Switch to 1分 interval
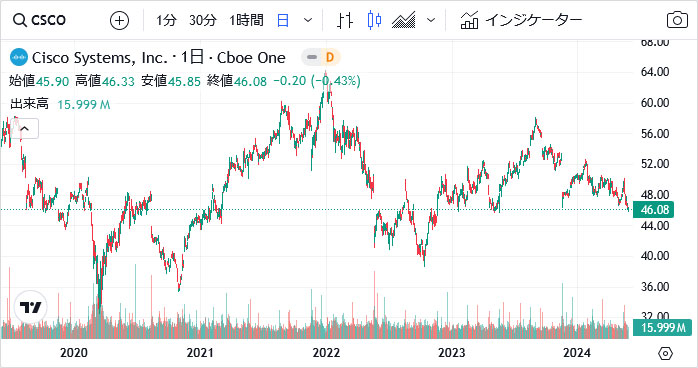 [x=166, y=20]
